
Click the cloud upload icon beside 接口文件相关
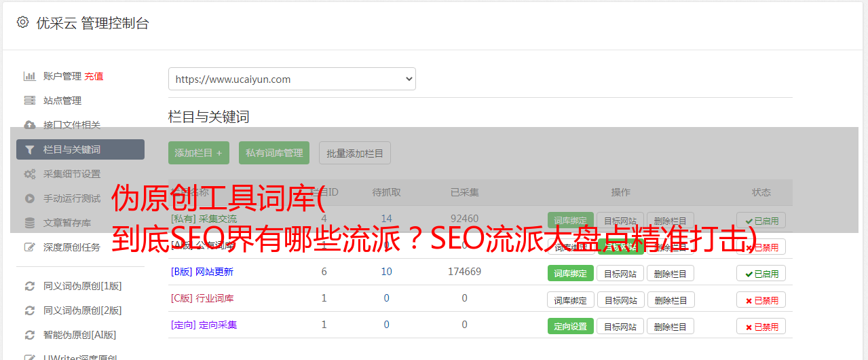[x=29, y=125]
